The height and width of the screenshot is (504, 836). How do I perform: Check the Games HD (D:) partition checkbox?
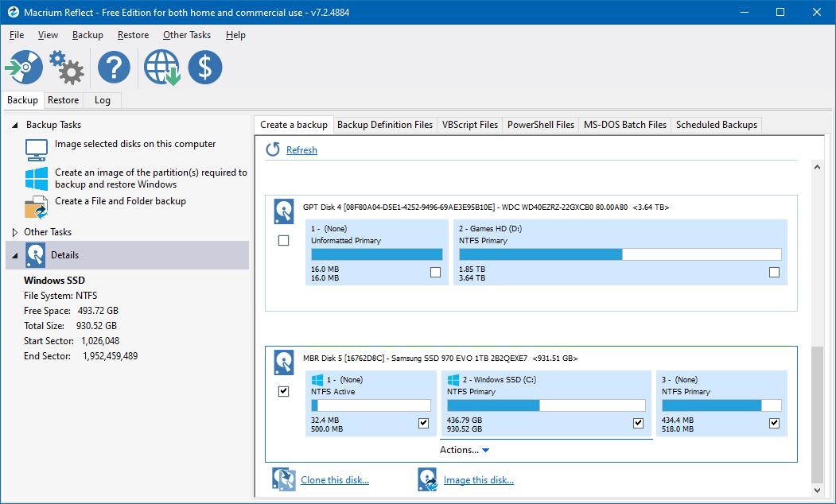coord(774,272)
